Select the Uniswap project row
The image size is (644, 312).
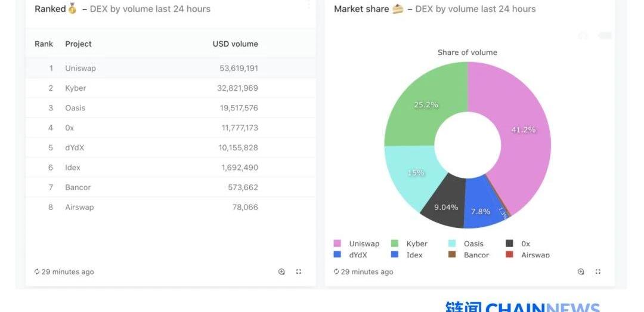(171, 68)
